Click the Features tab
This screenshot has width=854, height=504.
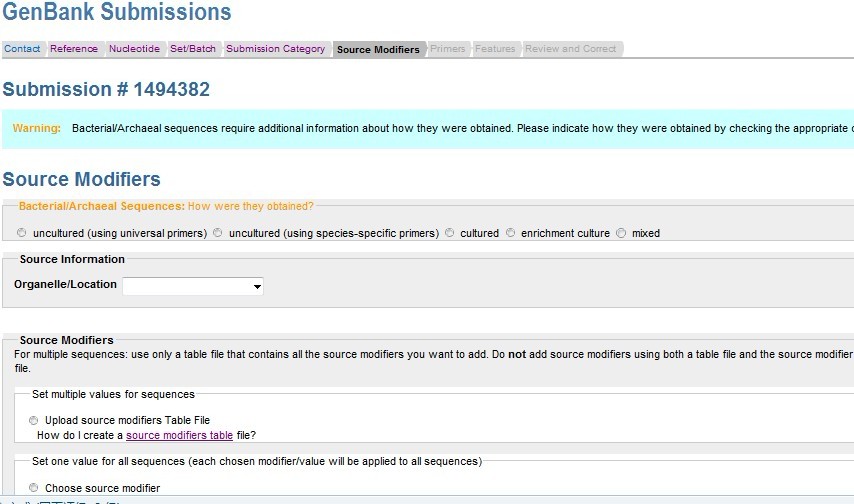[x=495, y=49]
